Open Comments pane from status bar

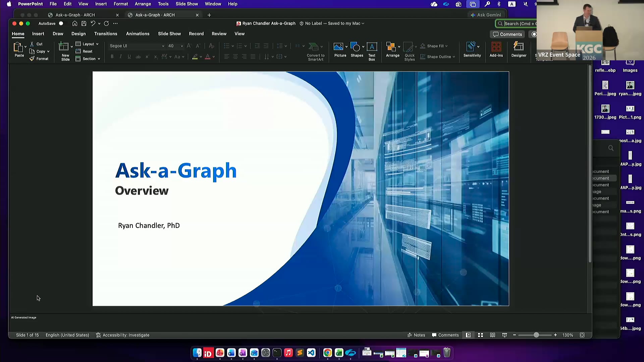point(445,335)
